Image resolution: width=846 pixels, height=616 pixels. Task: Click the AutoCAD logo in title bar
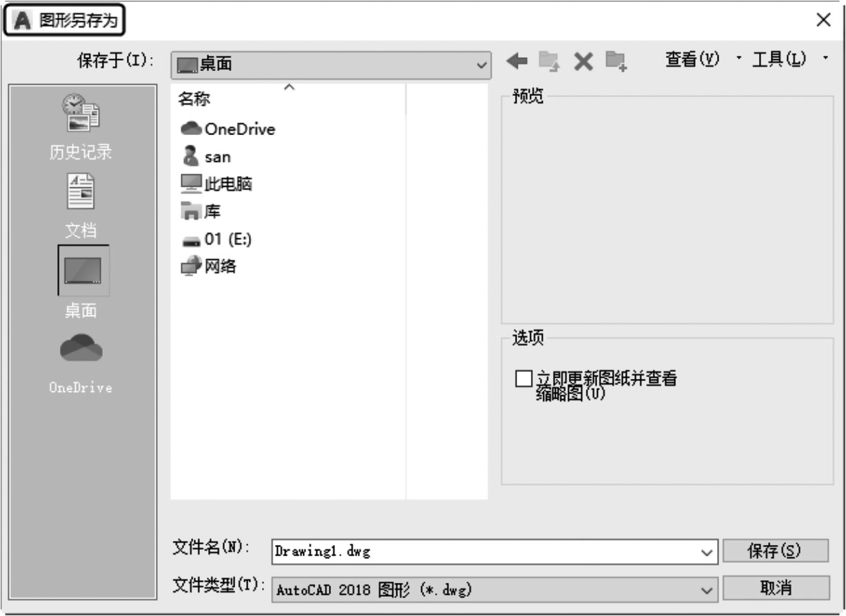pos(23,21)
